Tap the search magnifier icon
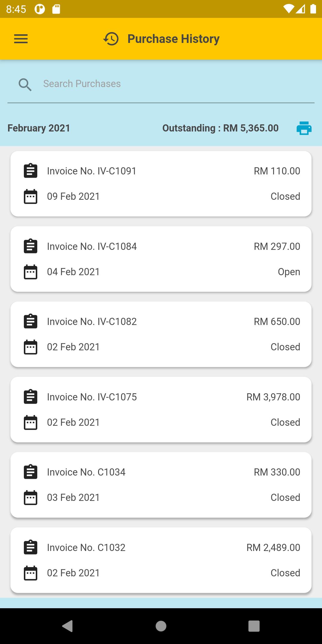 tap(25, 84)
